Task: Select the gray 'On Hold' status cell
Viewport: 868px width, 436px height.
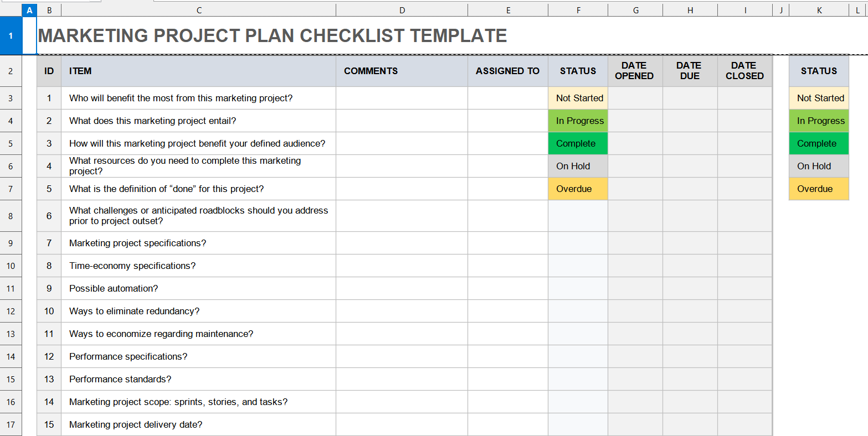Action: coord(578,166)
